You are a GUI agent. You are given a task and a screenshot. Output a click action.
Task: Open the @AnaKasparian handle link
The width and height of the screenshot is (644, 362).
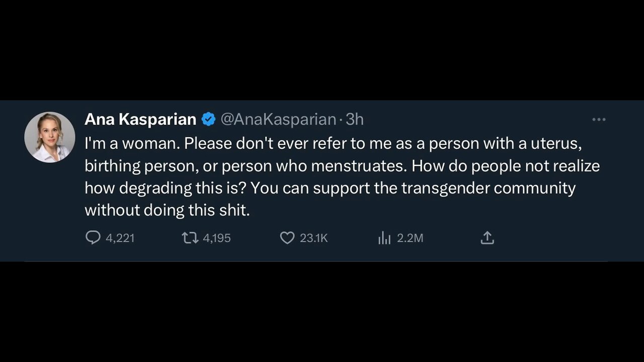click(x=278, y=119)
